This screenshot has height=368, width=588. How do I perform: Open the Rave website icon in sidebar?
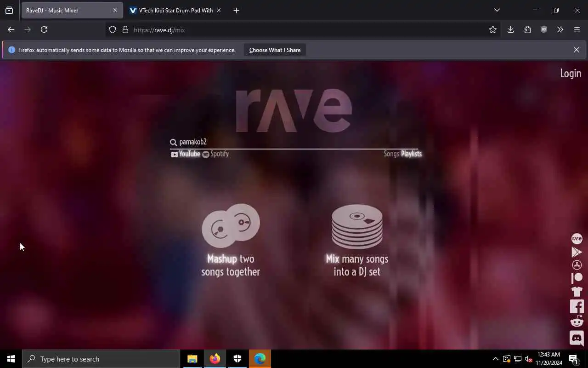click(x=577, y=239)
